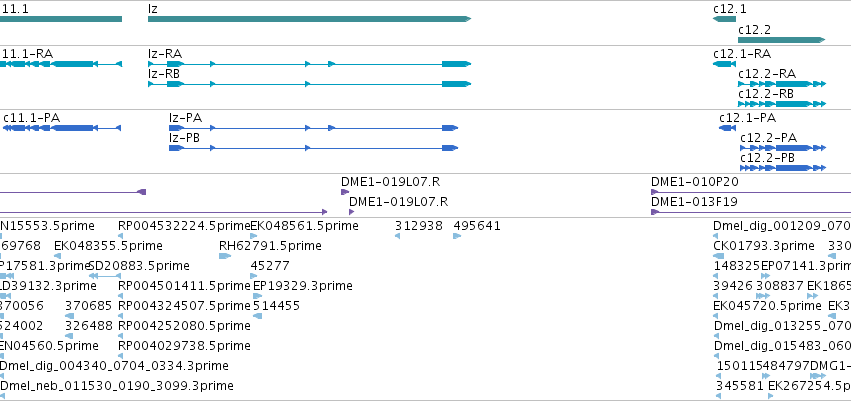The width and height of the screenshot is (851, 401).
Task: Select the RP004252080.5prime EST label
Action: tap(184, 326)
